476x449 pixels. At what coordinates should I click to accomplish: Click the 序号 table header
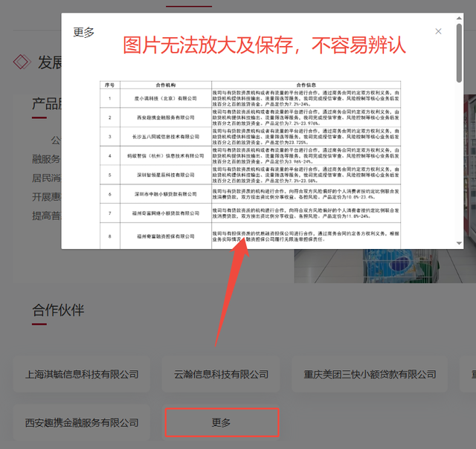pos(109,85)
